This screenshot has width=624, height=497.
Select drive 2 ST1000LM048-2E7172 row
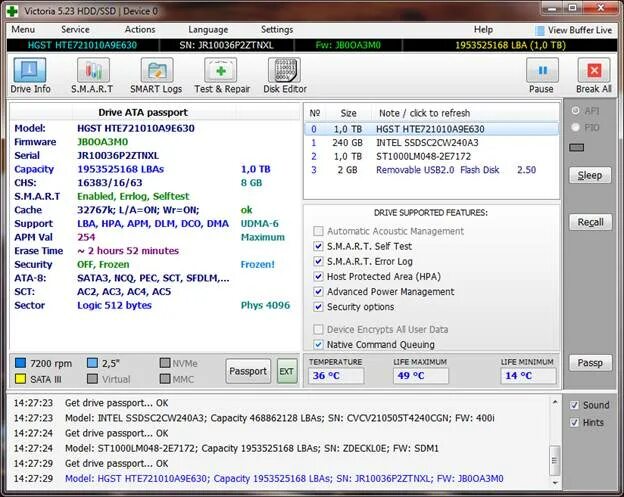pos(431,156)
